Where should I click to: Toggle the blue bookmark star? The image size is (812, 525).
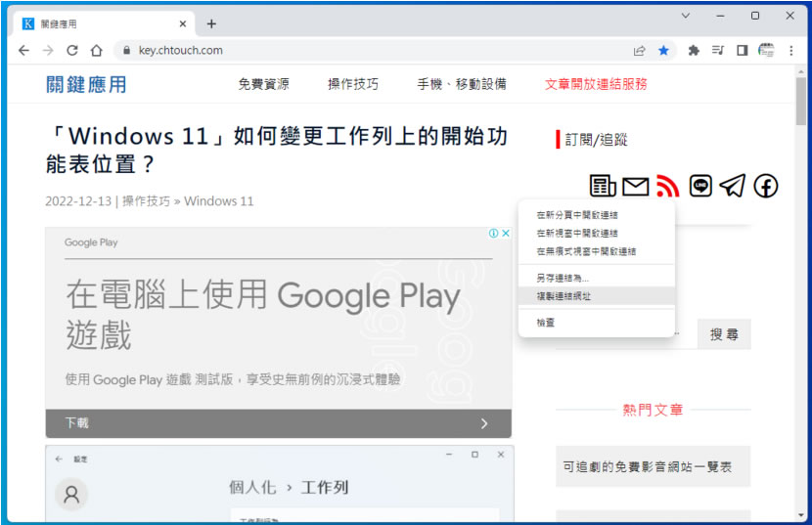coord(663,50)
